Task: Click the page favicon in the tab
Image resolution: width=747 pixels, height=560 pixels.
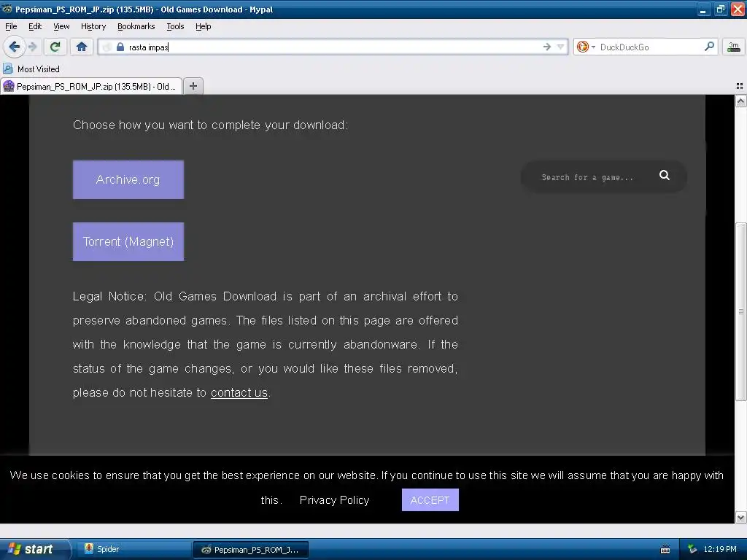Action: click(9, 86)
